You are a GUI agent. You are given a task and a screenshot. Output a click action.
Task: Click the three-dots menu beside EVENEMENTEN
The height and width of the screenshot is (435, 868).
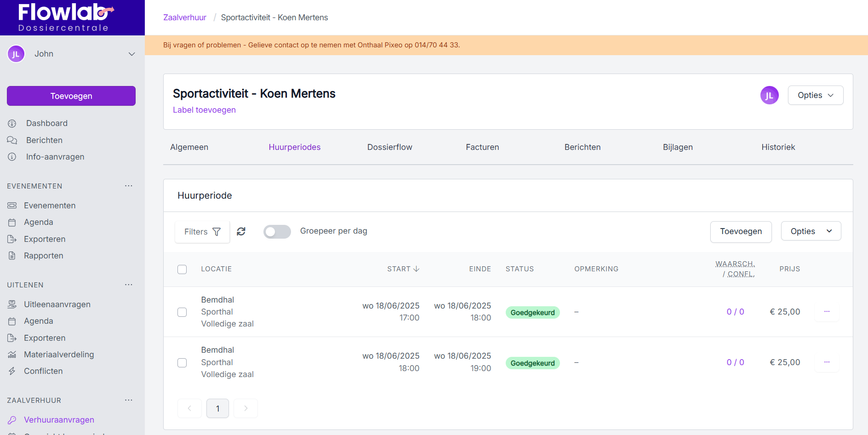click(129, 186)
